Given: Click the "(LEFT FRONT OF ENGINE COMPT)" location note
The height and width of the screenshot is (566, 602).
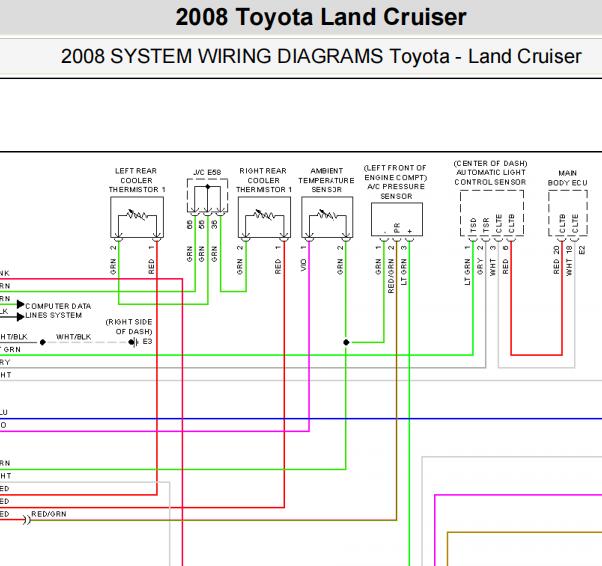Looking at the screenshot, I should [395, 173].
